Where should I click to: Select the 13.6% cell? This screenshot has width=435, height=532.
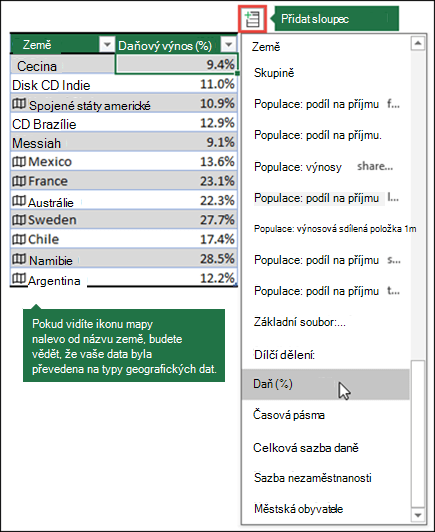(x=176, y=162)
